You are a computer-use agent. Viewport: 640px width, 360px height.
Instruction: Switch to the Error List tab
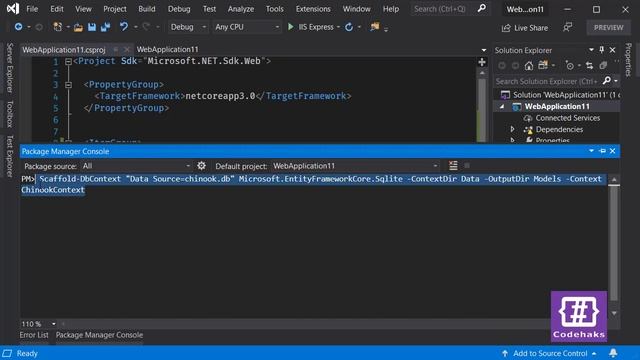(34, 335)
